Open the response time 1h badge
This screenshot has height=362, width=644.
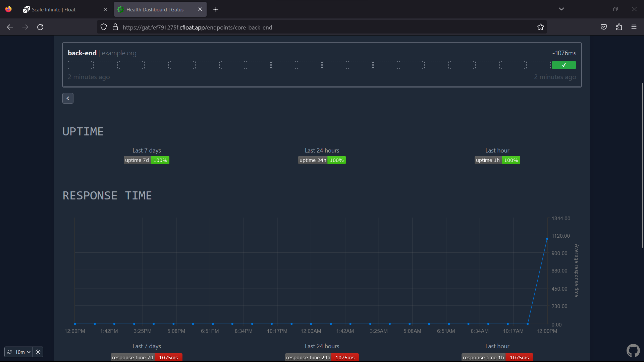[497, 358]
